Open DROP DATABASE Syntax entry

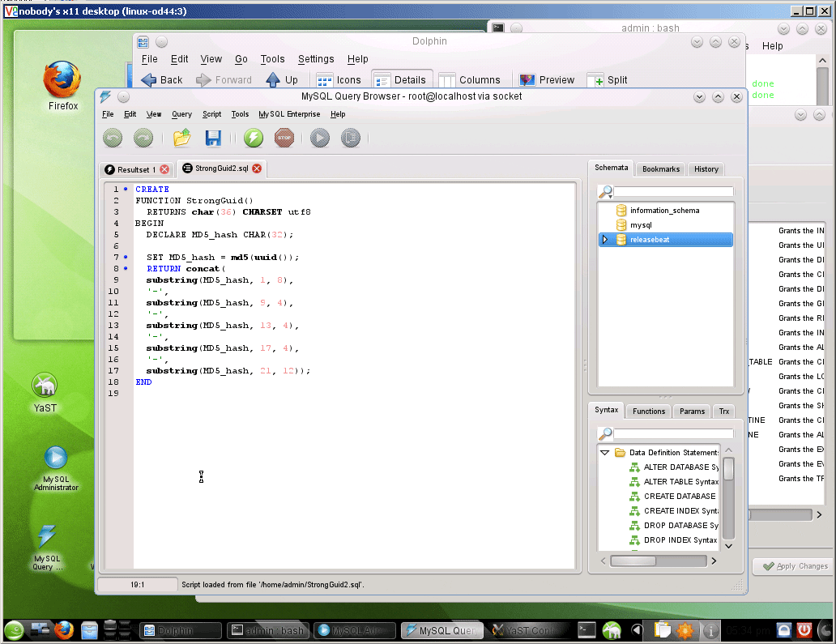(x=675, y=525)
